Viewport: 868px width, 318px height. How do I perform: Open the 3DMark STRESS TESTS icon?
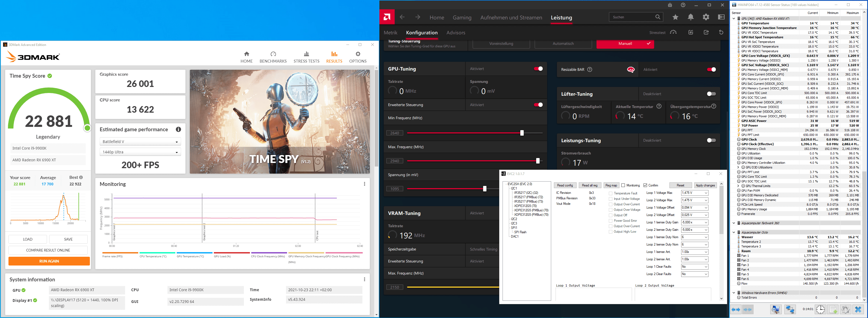[306, 54]
